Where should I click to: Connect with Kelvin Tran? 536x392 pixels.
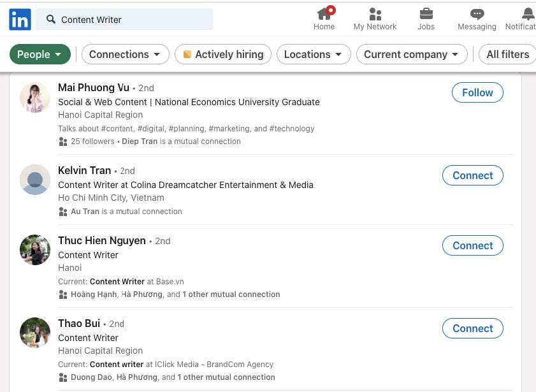472,175
